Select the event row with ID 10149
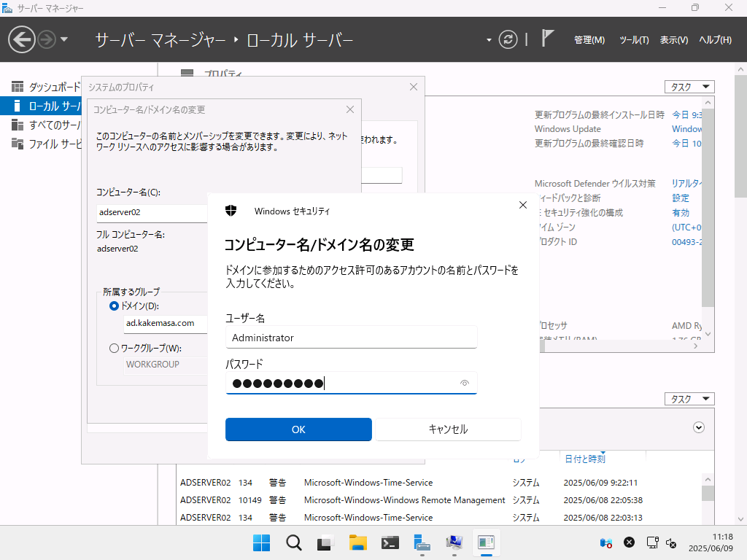The image size is (747, 560). tap(440, 500)
